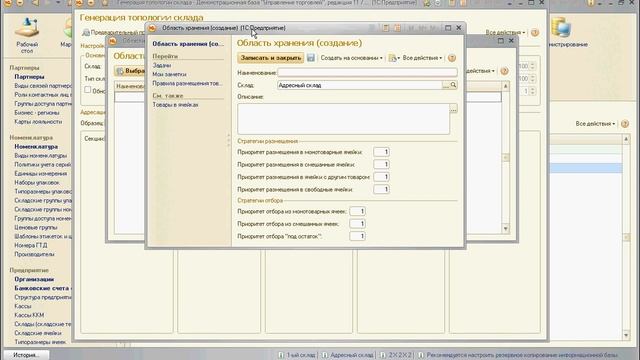The width and height of the screenshot is (640, 360).
Task: Open the Создать на основании dropdown
Action: tap(351, 58)
